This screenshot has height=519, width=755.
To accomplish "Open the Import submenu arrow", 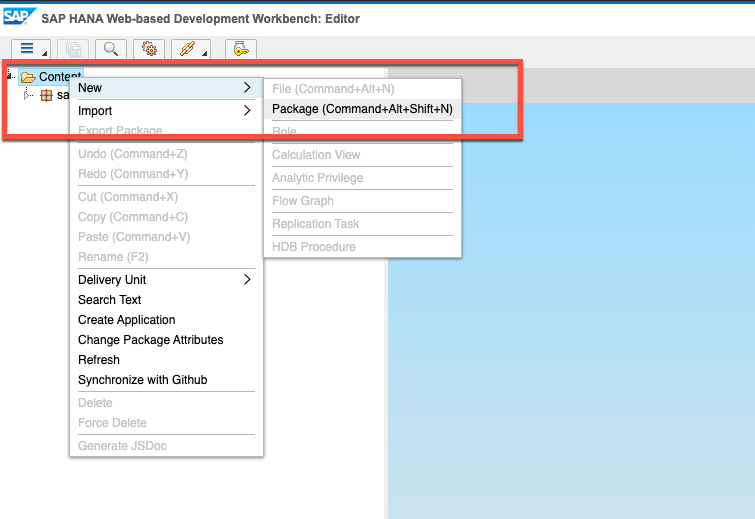I will [247, 110].
